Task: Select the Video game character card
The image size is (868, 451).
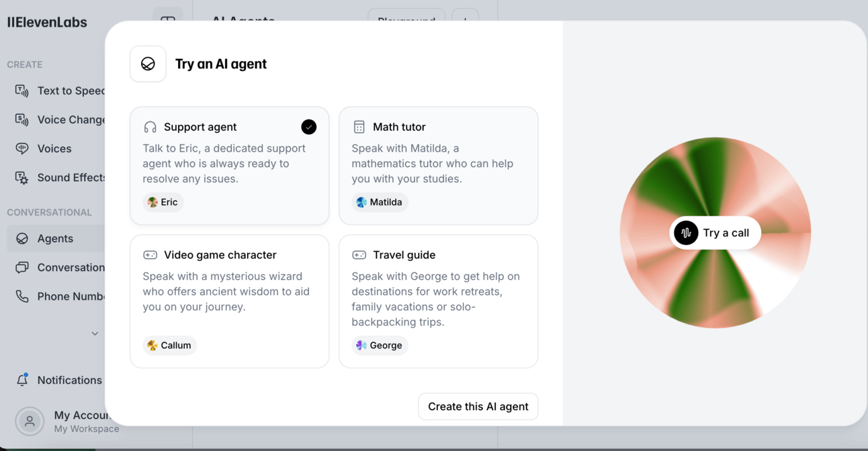Action: pyautogui.click(x=230, y=301)
